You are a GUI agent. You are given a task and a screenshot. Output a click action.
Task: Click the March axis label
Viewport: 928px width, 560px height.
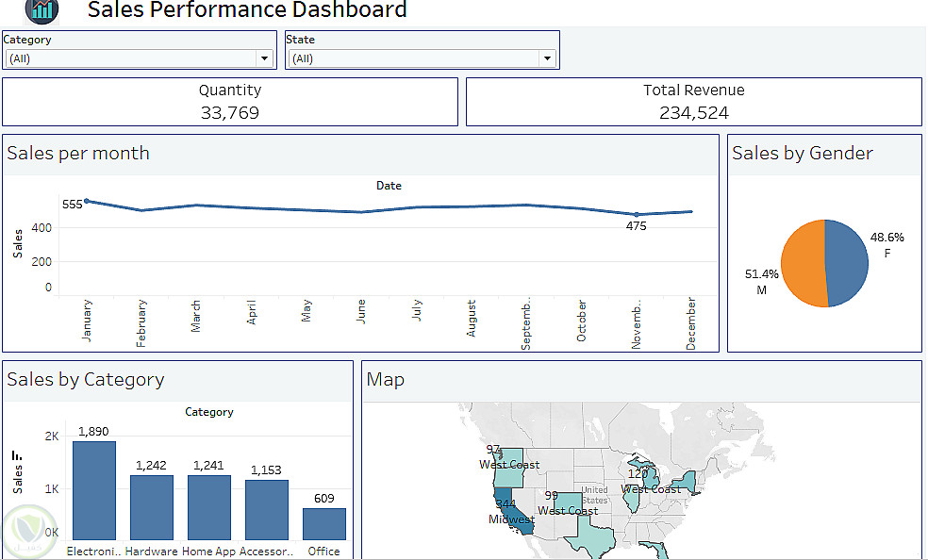pyautogui.click(x=196, y=316)
